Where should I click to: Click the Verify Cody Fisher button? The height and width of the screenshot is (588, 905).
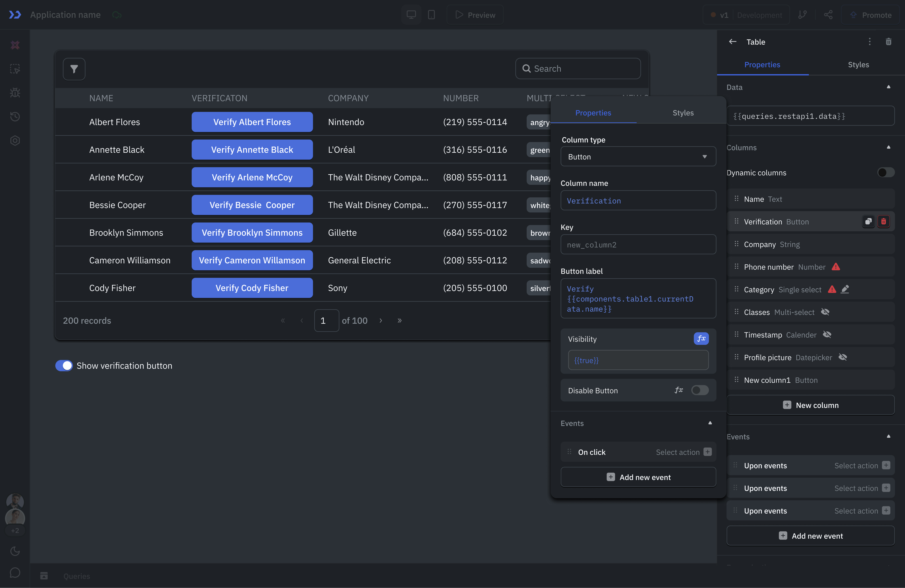pos(252,288)
